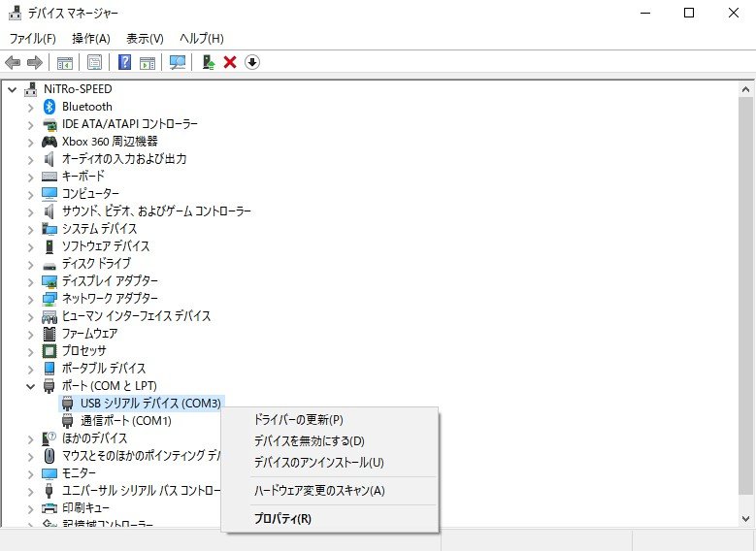Click the Bluetooth category icon
The width and height of the screenshot is (756, 551).
point(49,107)
